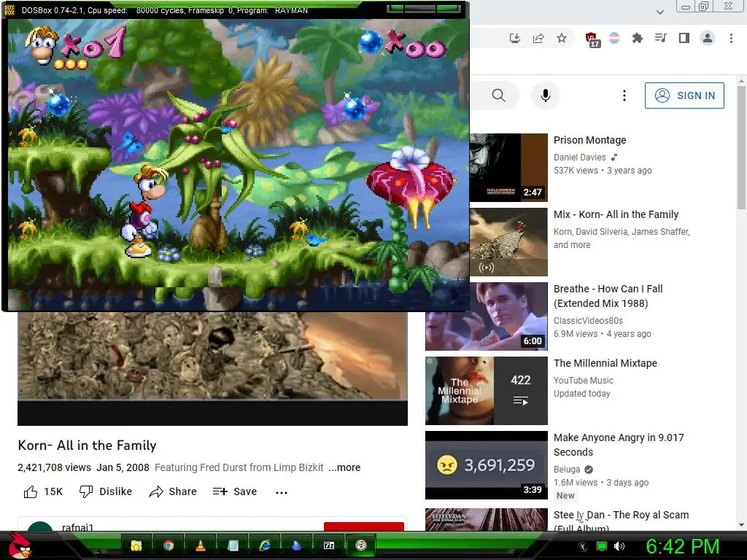Open the Mix - Korn- All in the Family title

[616, 214]
